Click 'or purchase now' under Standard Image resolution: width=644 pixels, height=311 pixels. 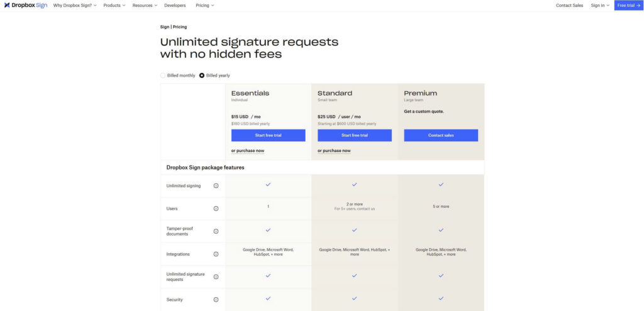click(334, 151)
